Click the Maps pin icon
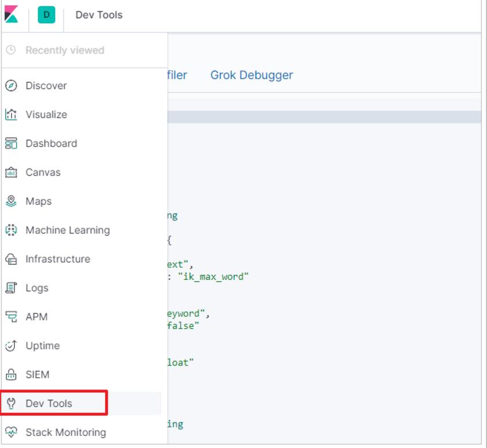The image size is (487, 448). 11,201
